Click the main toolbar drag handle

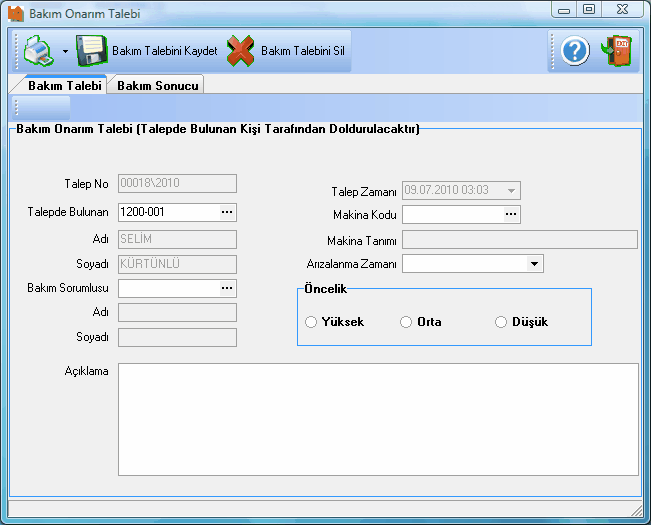(x=17, y=51)
